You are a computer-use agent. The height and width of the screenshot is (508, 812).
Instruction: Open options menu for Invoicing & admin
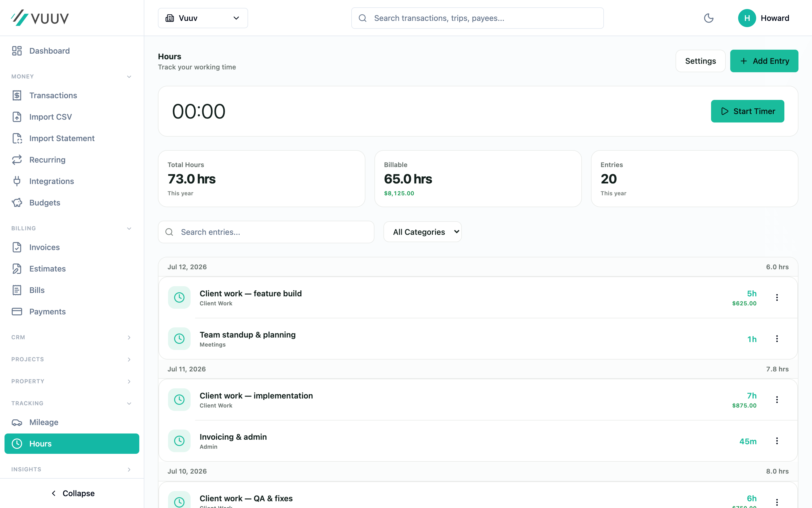click(x=777, y=441)
